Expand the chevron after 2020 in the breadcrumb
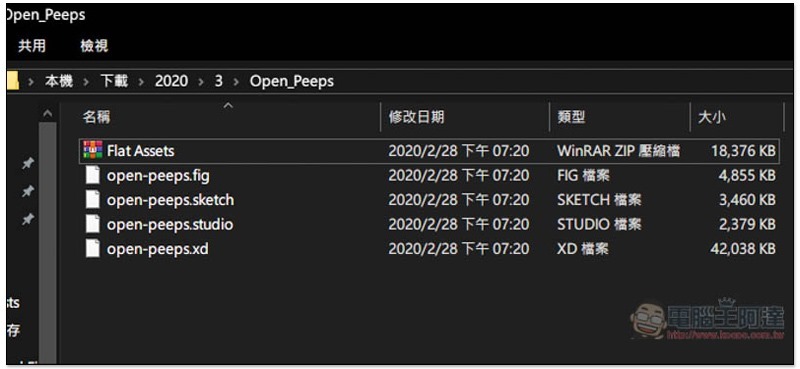The image size is (800, 369). [201, 81]
